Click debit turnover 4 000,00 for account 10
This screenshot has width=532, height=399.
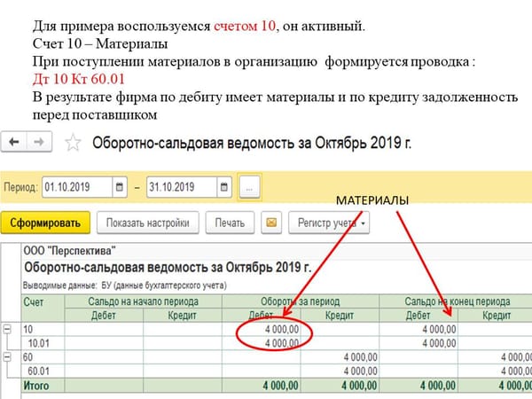click(276, 330)
